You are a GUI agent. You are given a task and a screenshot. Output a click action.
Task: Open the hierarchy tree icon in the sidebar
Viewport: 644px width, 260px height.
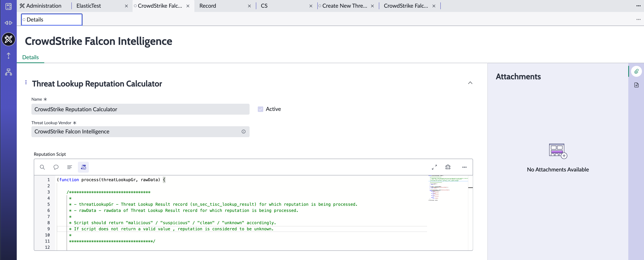[x=9, y=72]
